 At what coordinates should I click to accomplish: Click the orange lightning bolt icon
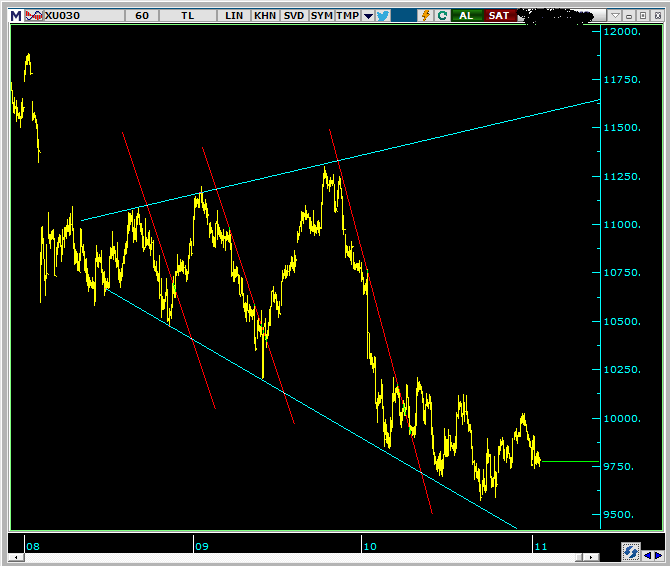click(427, 15)
